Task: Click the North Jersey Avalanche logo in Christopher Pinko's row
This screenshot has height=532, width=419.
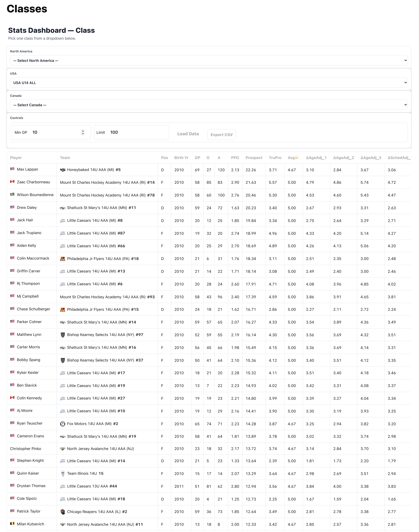Action: (63, 449)
